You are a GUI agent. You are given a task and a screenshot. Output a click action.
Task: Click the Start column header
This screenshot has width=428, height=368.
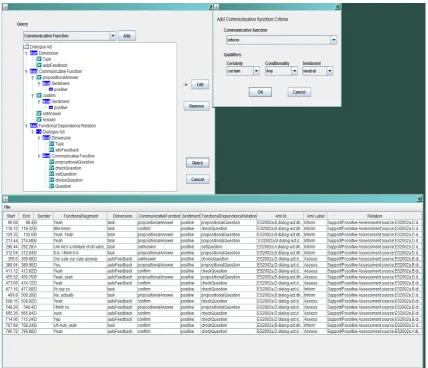11,216
